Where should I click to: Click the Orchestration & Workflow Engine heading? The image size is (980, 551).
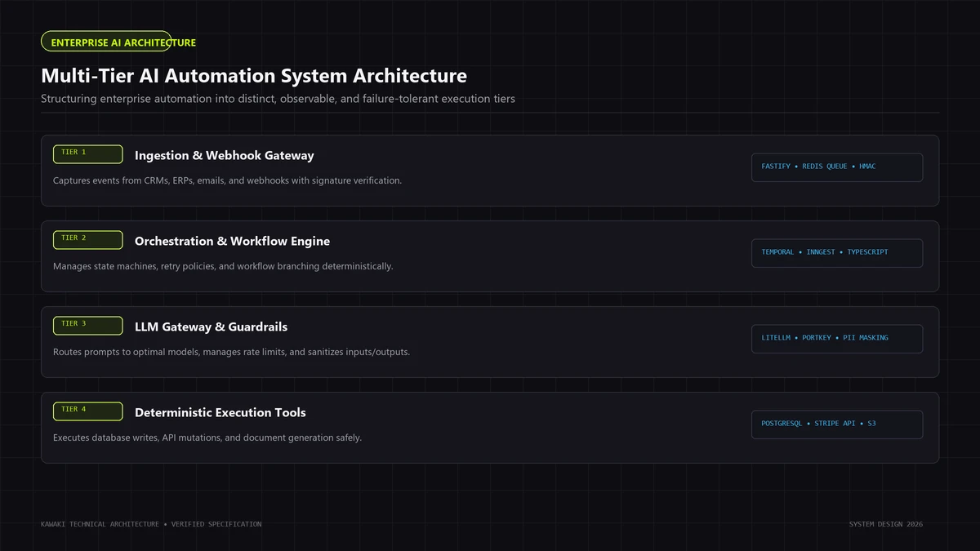pyautogui.click(x=233, y=241)
